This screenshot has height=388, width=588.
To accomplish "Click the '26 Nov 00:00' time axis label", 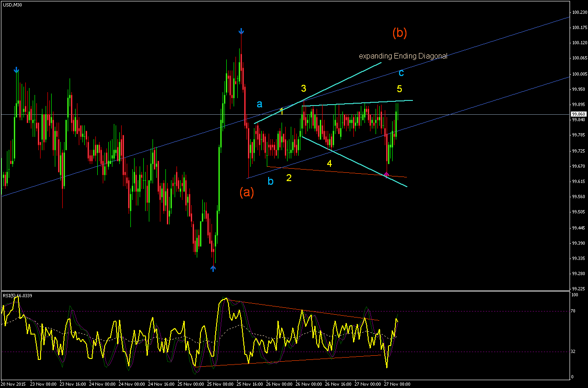I will (x=279, y=383).
